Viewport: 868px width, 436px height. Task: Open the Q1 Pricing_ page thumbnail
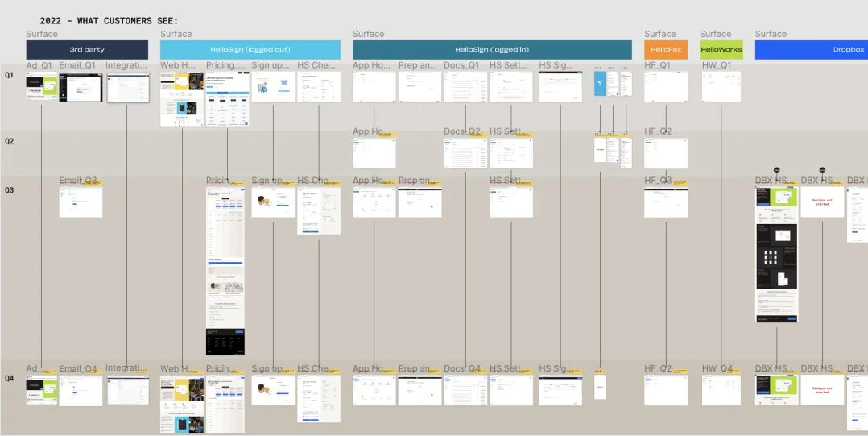228,98
